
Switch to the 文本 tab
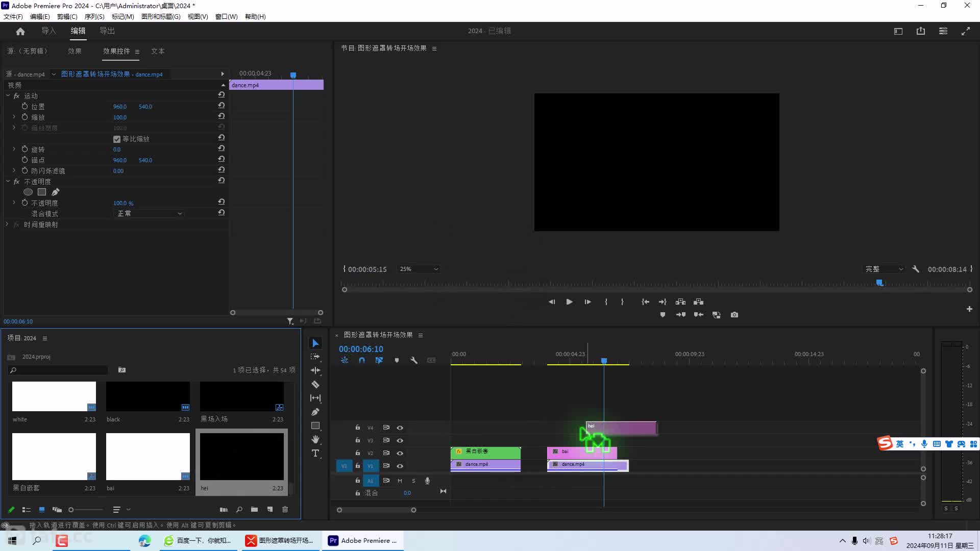(x=158, y=51)
